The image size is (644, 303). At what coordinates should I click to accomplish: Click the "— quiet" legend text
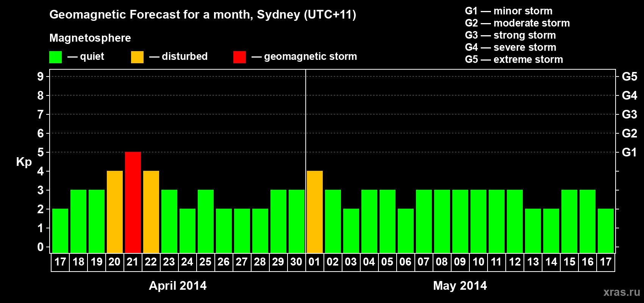click(x=86, y=57)
